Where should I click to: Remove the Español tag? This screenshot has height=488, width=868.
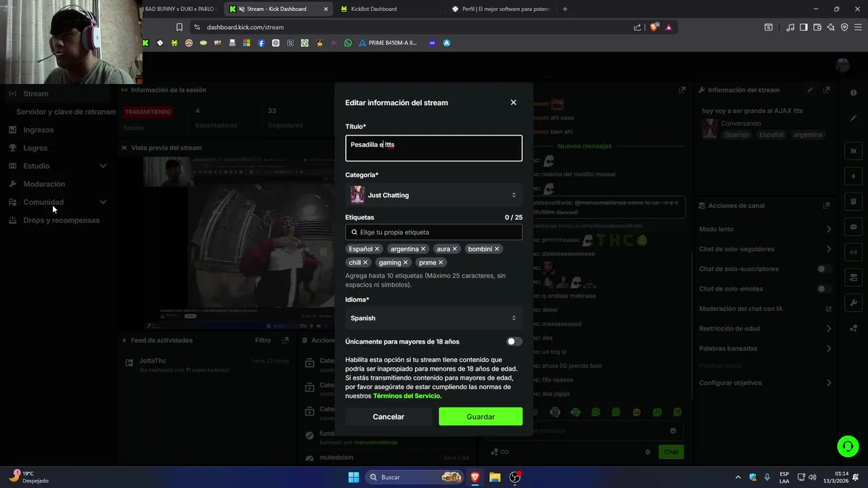[377, 249]
